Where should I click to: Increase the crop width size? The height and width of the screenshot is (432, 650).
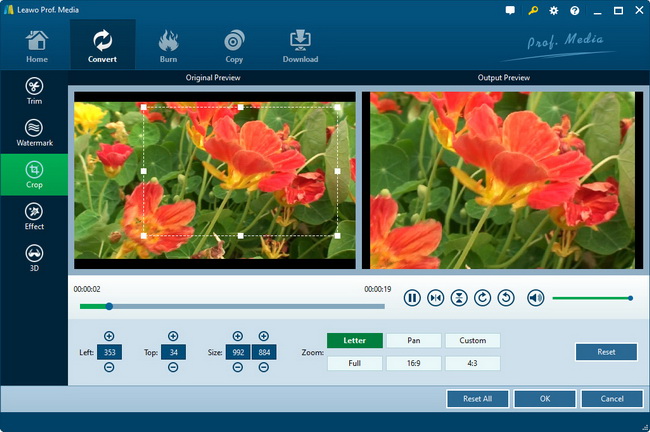tap(238, 336)
